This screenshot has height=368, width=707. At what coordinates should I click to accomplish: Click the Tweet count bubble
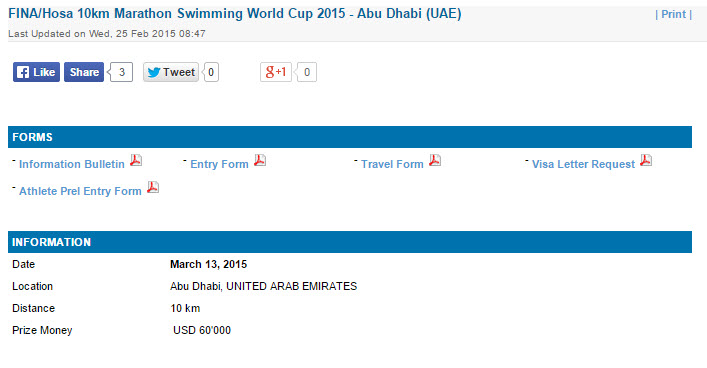coord(211,72)
